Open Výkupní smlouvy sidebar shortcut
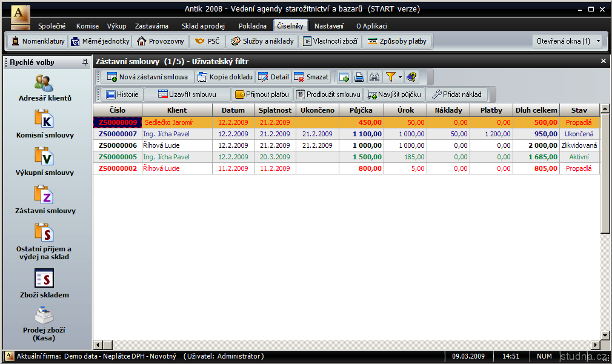This screenshot has height=364, width=612. click(45, 162)
